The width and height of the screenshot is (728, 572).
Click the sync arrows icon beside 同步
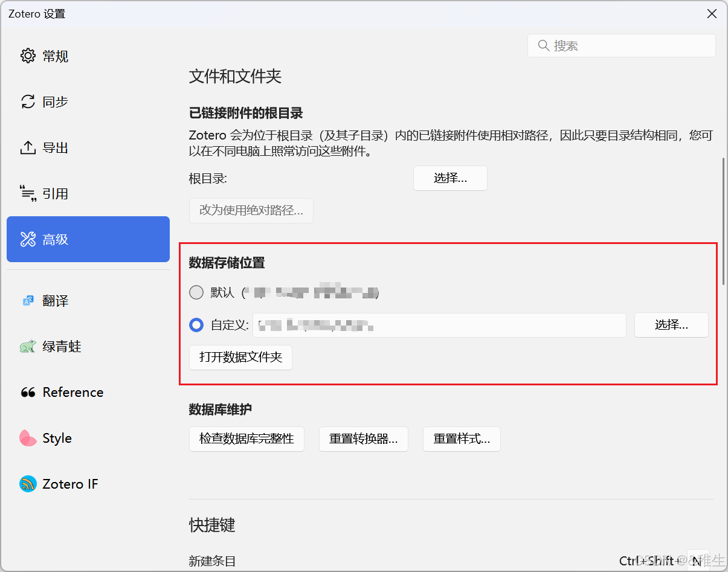click(28, 102)
